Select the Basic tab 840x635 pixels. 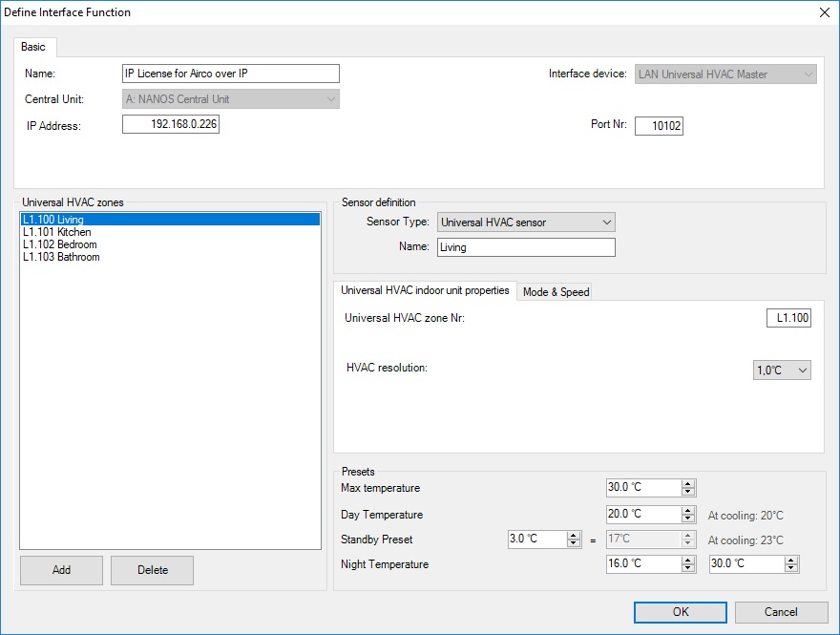(36, 47)
